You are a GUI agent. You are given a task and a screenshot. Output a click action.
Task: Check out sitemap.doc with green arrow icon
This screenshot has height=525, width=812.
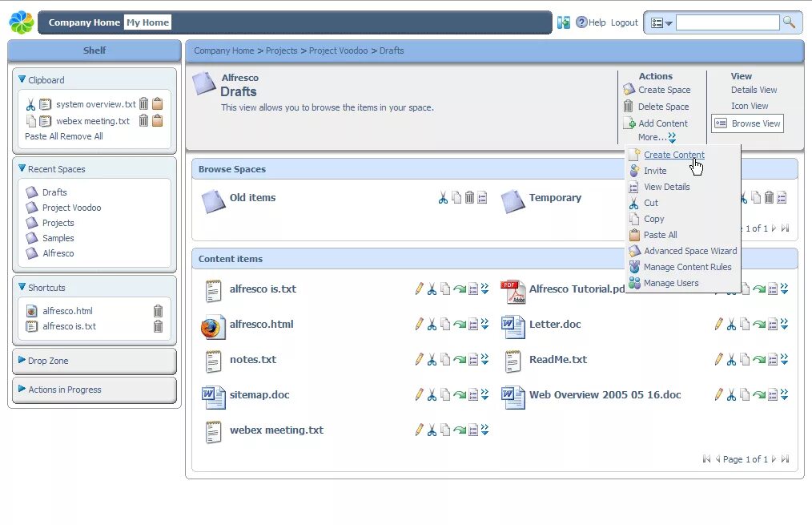click(x=460, y=395)
